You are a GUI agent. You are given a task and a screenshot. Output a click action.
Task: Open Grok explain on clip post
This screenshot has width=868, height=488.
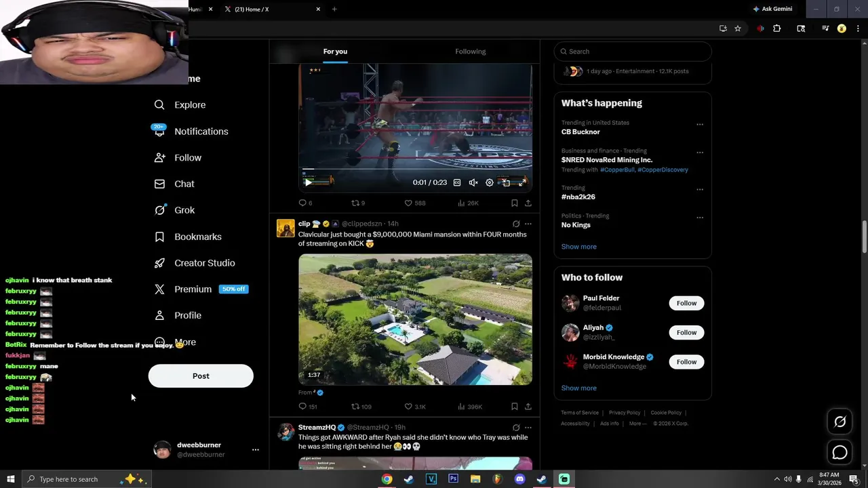coord(516,224)
